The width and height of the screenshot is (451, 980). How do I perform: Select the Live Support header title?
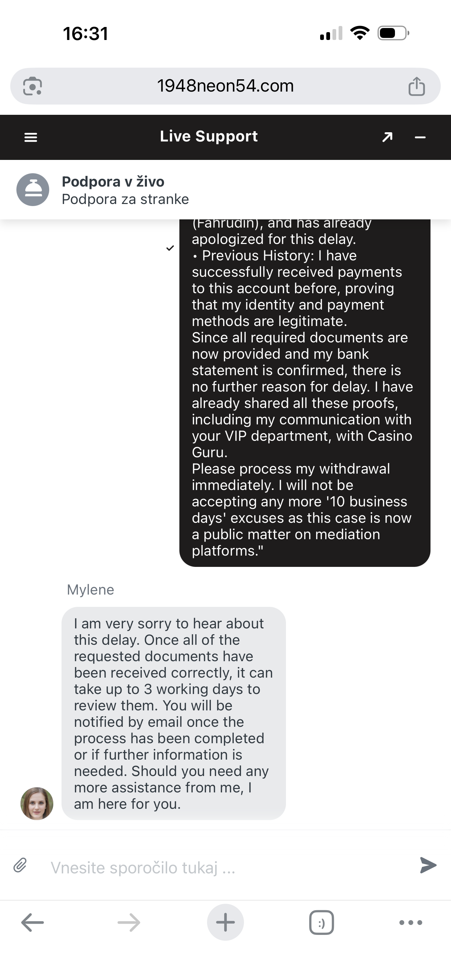(x=209, y=136)
